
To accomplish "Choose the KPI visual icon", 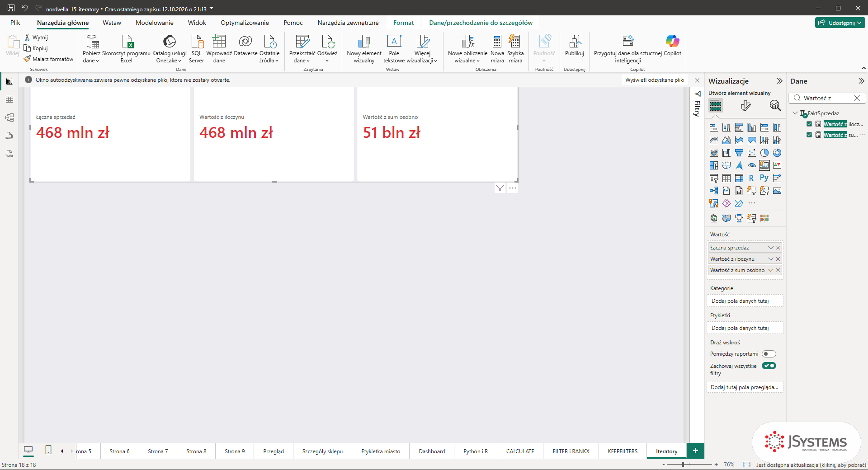I will point(777,165).
